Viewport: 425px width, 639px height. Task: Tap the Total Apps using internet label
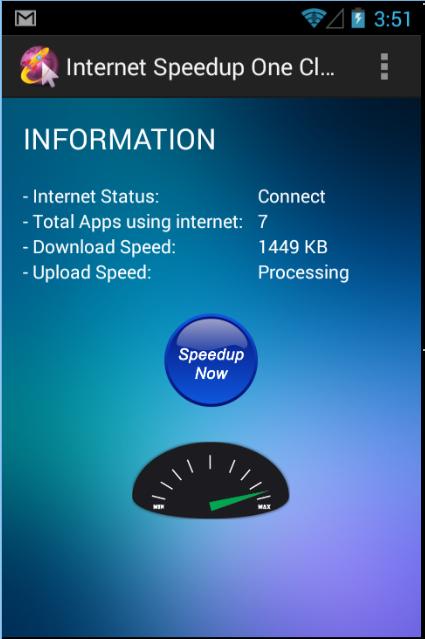click(133, 222)
